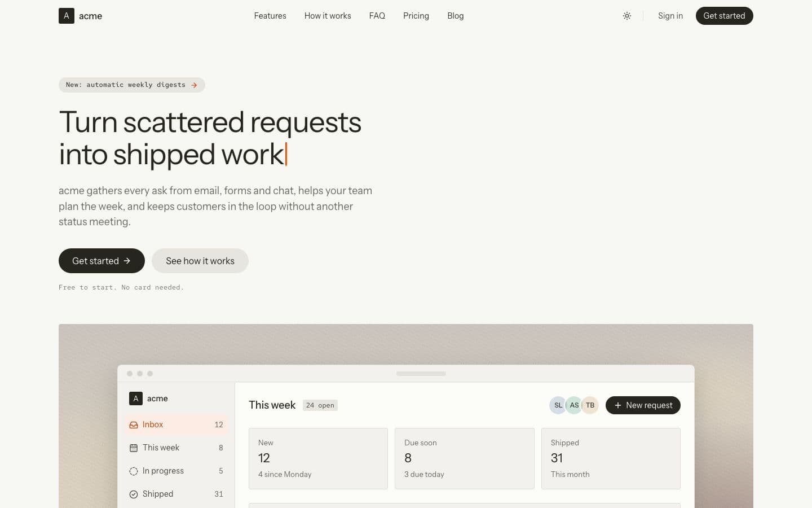Click the Inbox count 12
Viewport: 812px width, 508px height.
coord(219,424)
